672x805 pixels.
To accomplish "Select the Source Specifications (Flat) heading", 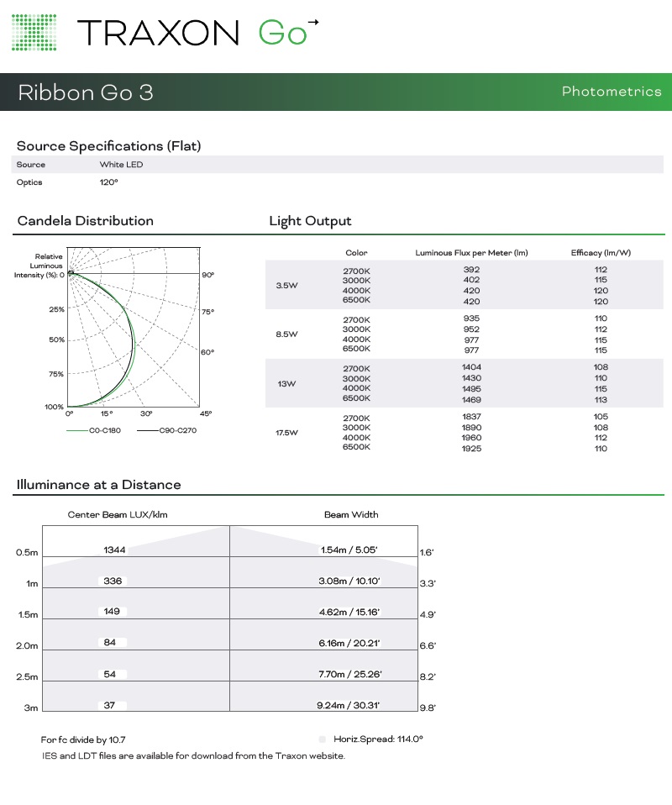I will [108, 146].
